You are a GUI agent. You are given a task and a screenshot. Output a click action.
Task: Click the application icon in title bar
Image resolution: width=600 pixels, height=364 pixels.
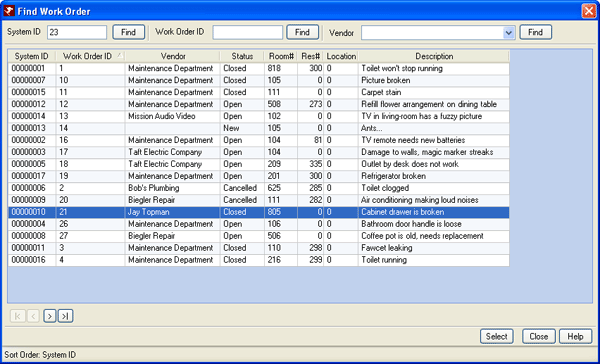coord(9,11)
